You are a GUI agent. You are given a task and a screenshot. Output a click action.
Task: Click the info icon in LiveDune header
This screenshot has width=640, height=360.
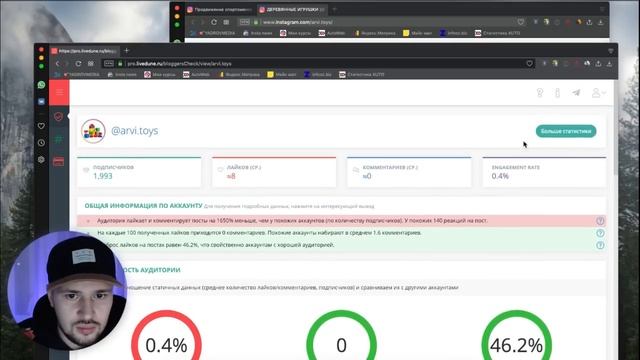558,93
